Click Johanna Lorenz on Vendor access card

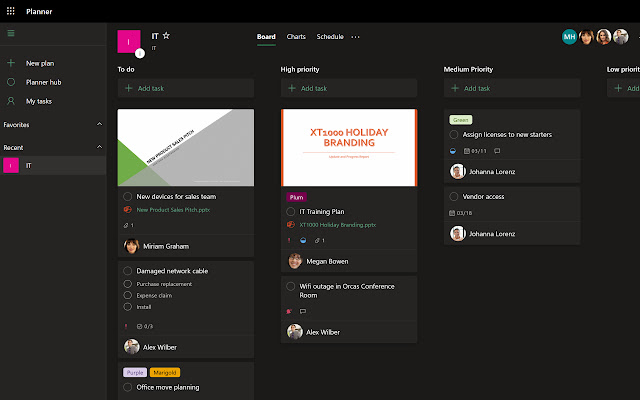click(491, 233)
